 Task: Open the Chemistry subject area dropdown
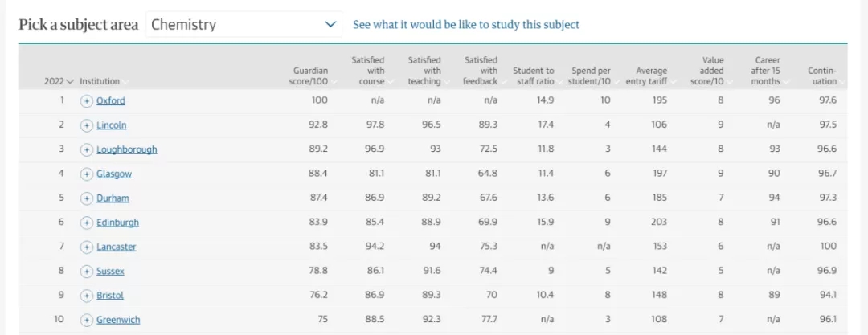pos(244,24)
